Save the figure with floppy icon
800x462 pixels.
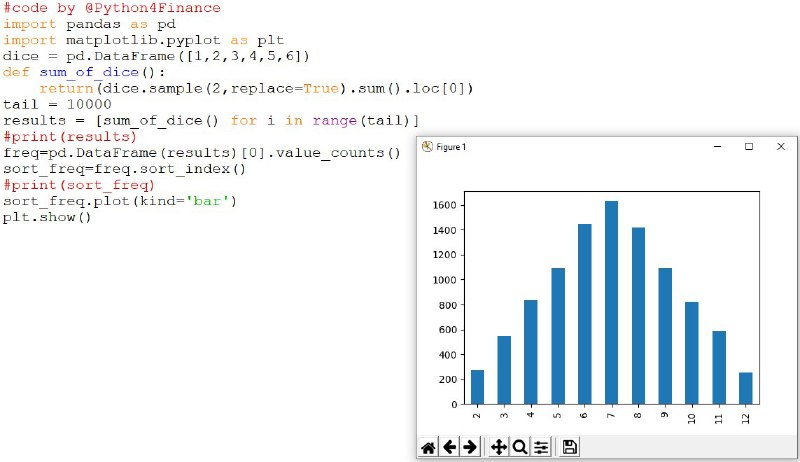569,447
